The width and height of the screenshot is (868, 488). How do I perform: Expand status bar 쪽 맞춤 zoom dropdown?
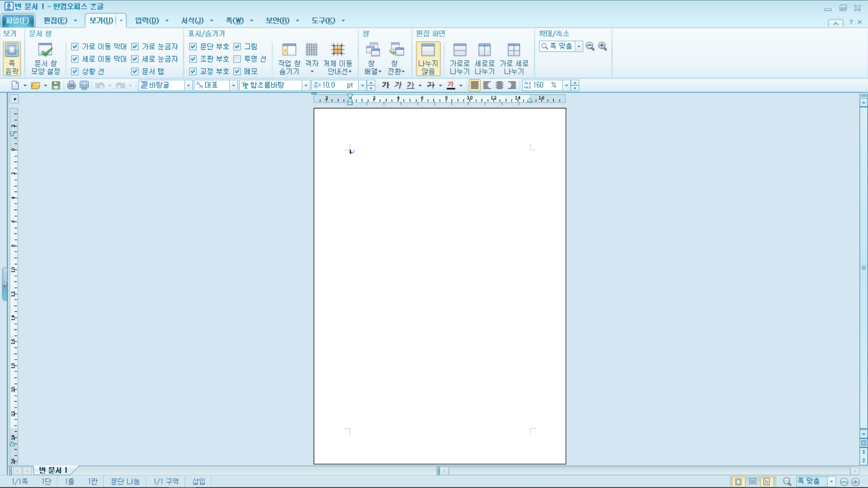[831, 482]
